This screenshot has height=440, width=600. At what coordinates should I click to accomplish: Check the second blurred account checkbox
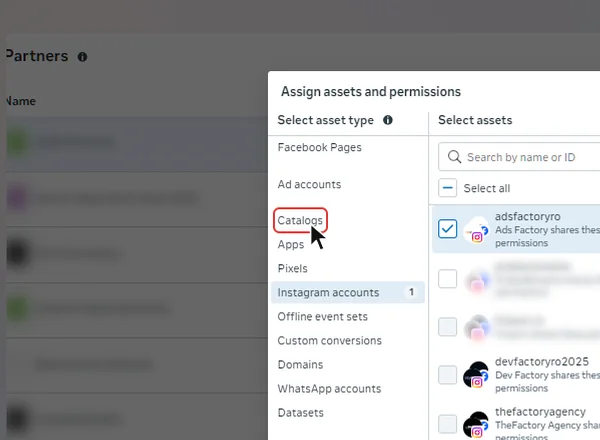[447, 327]
